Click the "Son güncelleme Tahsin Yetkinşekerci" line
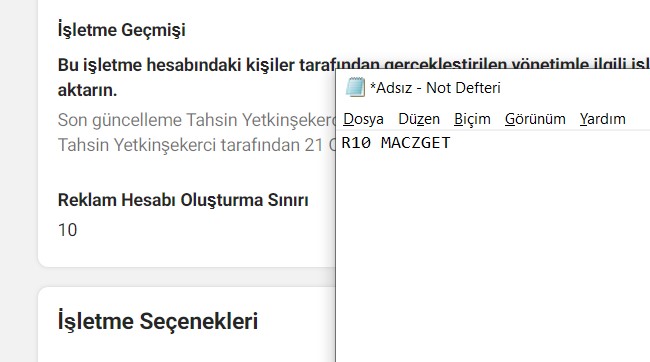 point(196,120)
